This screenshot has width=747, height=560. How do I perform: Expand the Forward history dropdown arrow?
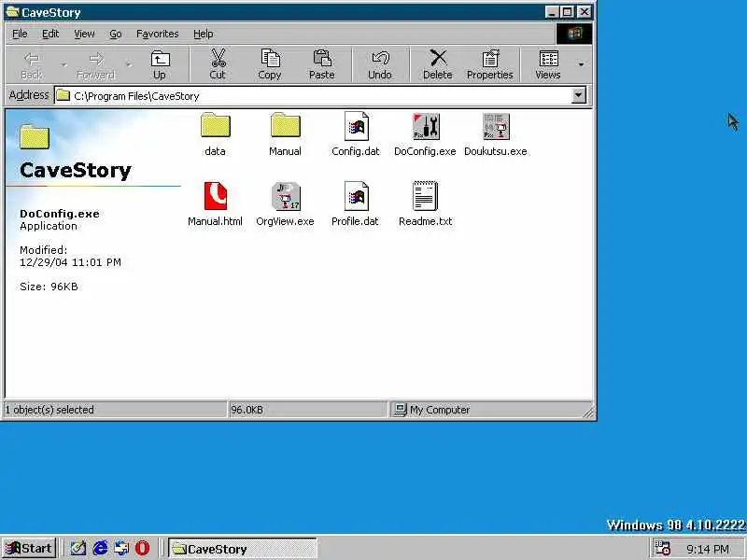tap(128, 64)
